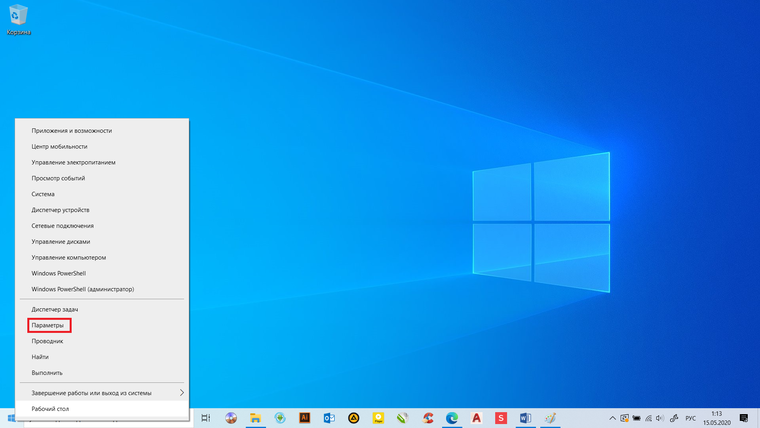Open Outlook from the taskbar
The image size is (760, 428).
coord(329,418)
